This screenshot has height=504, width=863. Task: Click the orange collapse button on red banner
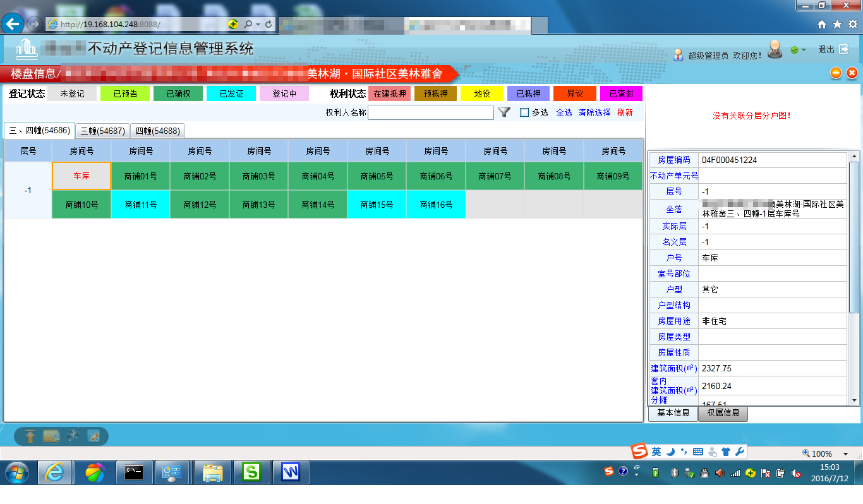(x=836, y=73)
